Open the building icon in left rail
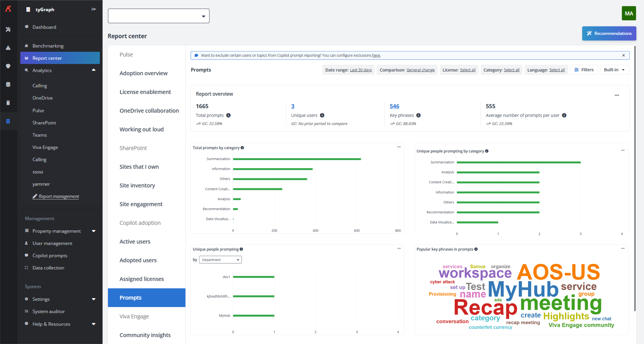Image resolution: width=644 pixels, height=344 pixels. point(8,103)
